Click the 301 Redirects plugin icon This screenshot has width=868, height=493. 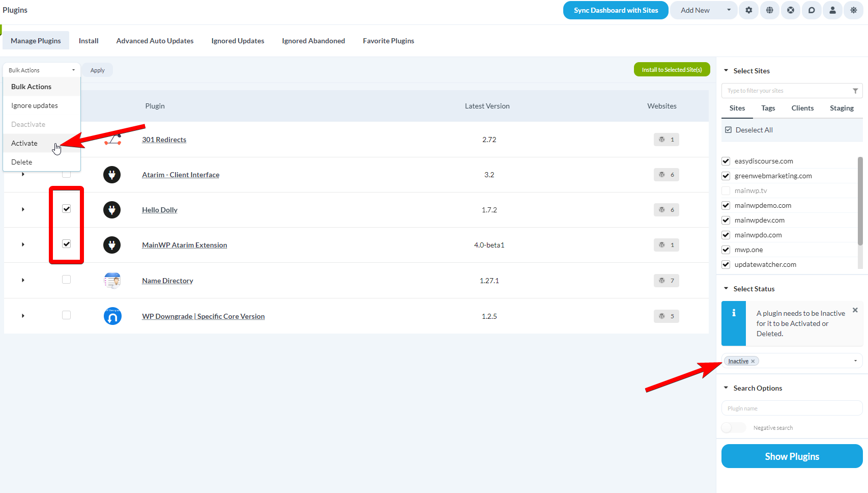pos(112,139)
